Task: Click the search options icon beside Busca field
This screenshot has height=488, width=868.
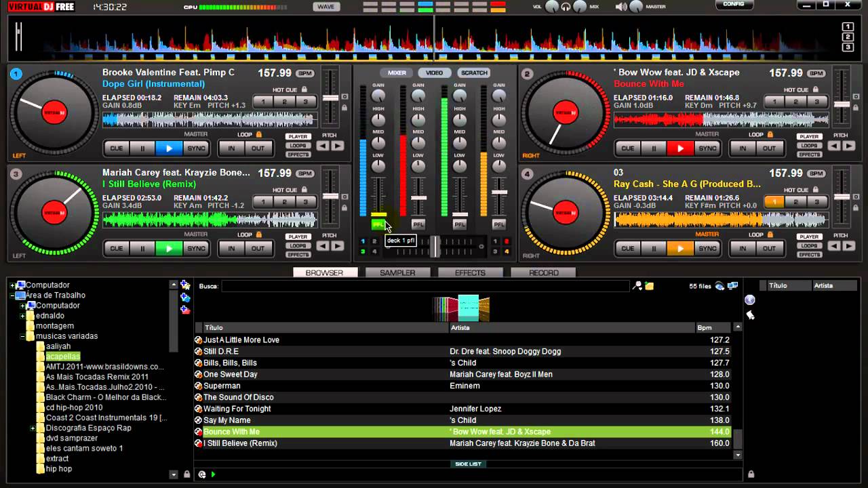Action: click(x=637, y=286)
